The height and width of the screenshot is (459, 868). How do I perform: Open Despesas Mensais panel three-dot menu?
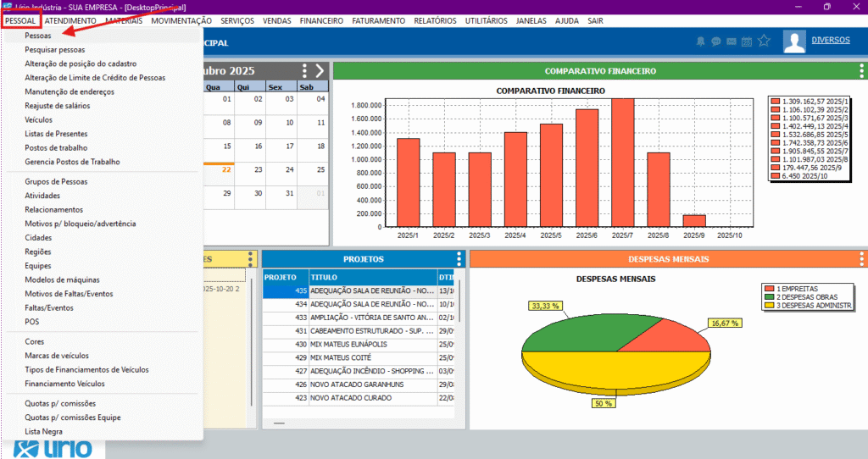(x=859, y=259)
